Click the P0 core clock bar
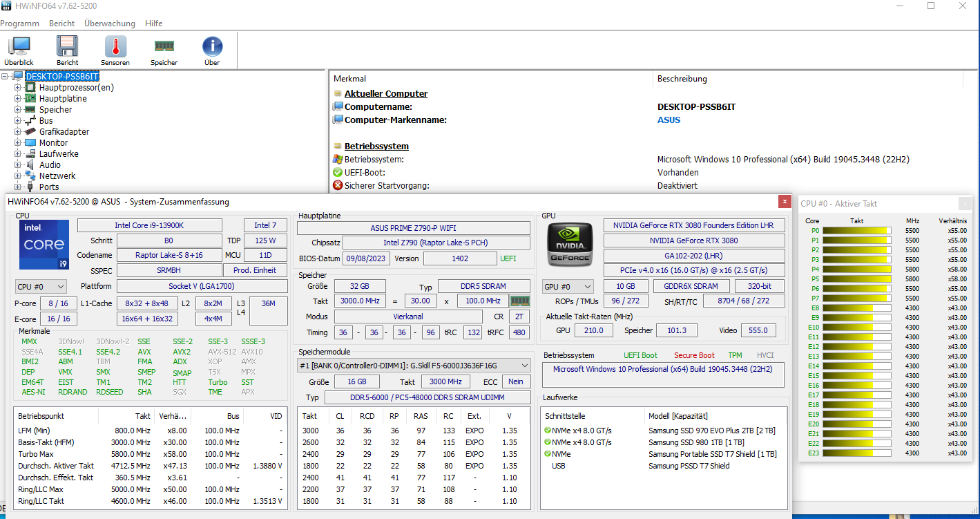Viewport: 980px width, 519px height. click(856, 231)
